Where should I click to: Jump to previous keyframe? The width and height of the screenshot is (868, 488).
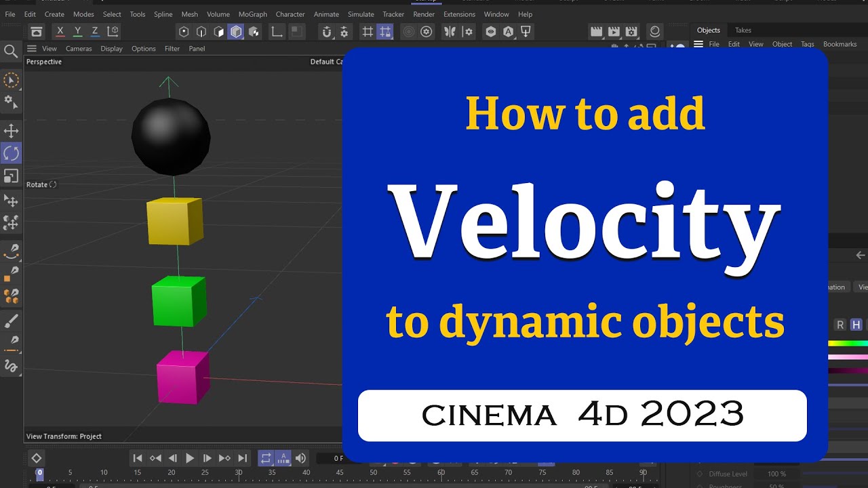coord(155,458)
